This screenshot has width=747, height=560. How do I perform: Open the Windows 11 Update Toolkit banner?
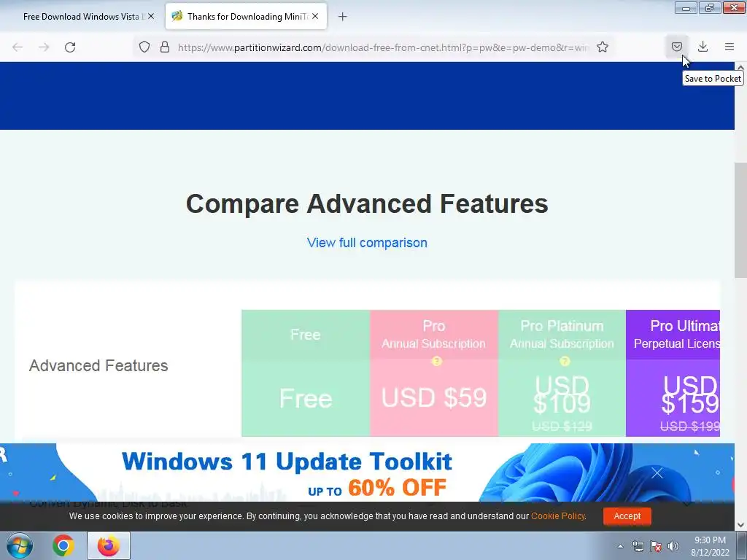pos(367,472)
